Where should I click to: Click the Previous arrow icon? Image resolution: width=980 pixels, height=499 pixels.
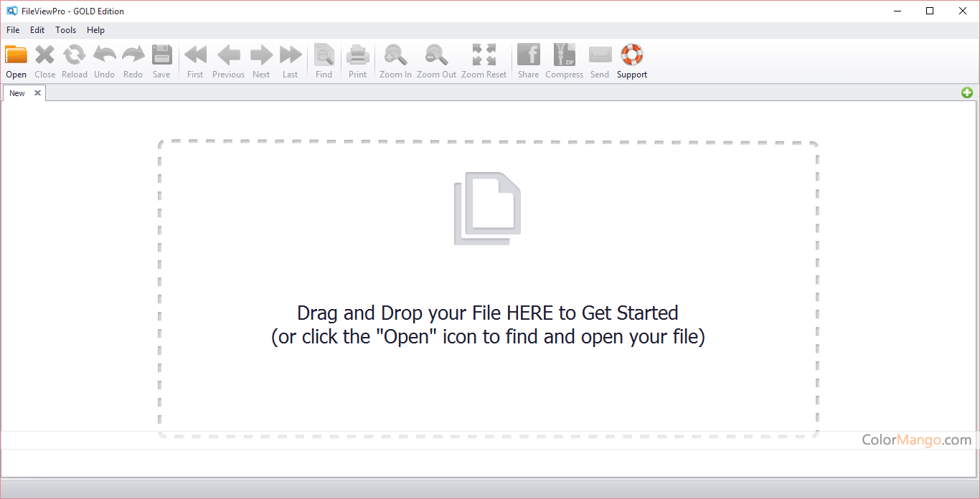click(x=228, y=54)
